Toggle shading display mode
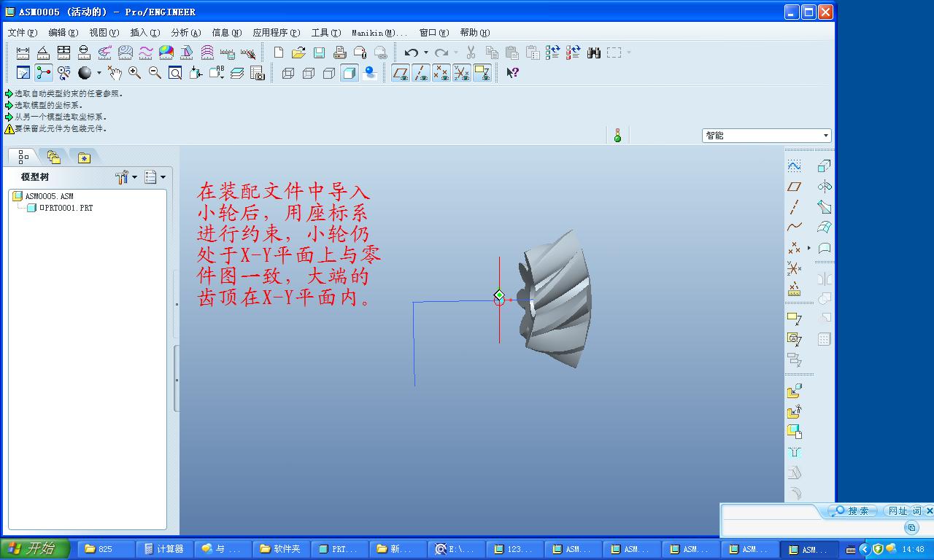934x560 pixels. coord(350,73)
